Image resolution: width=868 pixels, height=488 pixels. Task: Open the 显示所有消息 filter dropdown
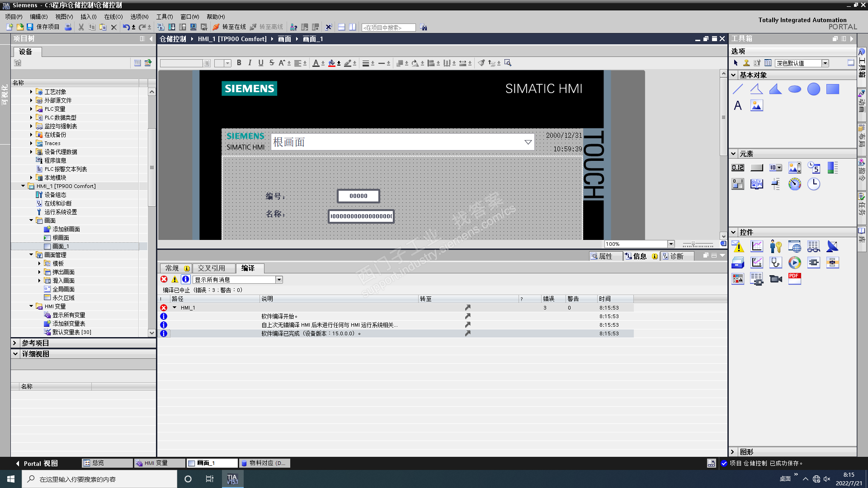(x=279, y=280)
